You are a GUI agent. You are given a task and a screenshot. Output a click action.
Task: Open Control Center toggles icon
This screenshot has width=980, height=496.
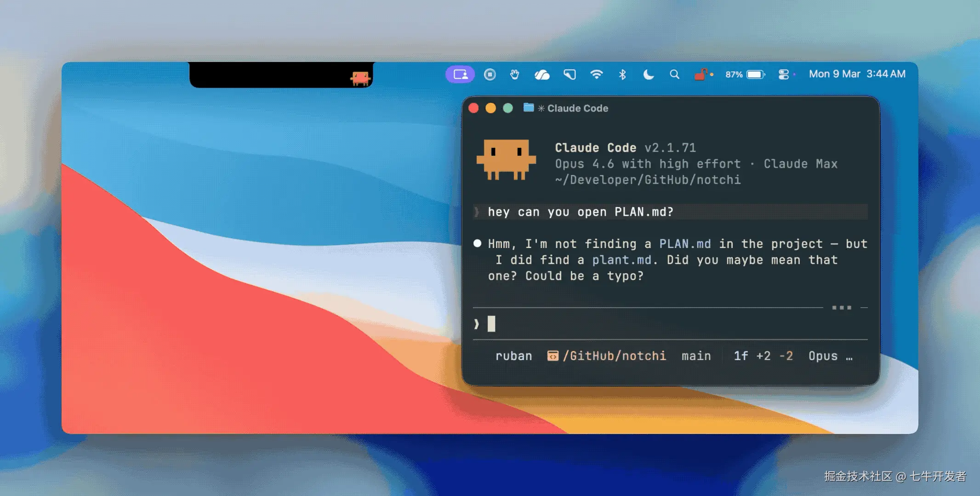click(x=784, y=74)
